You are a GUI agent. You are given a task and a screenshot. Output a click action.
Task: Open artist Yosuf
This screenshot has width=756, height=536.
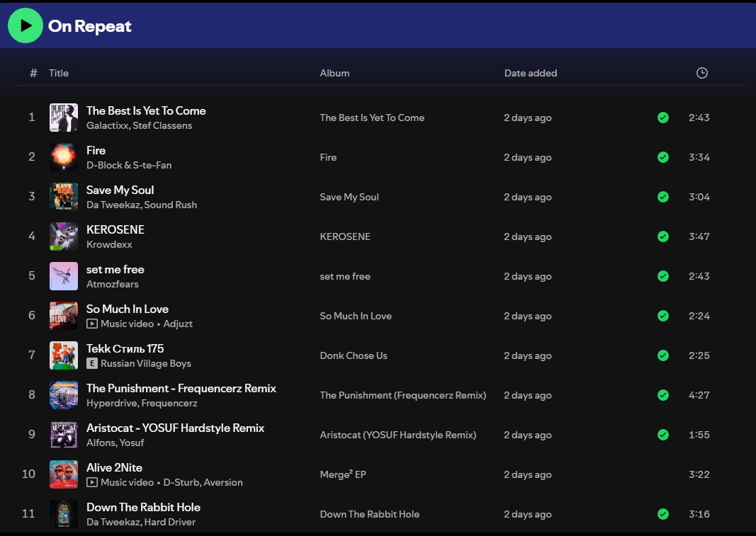coord(132,443)
